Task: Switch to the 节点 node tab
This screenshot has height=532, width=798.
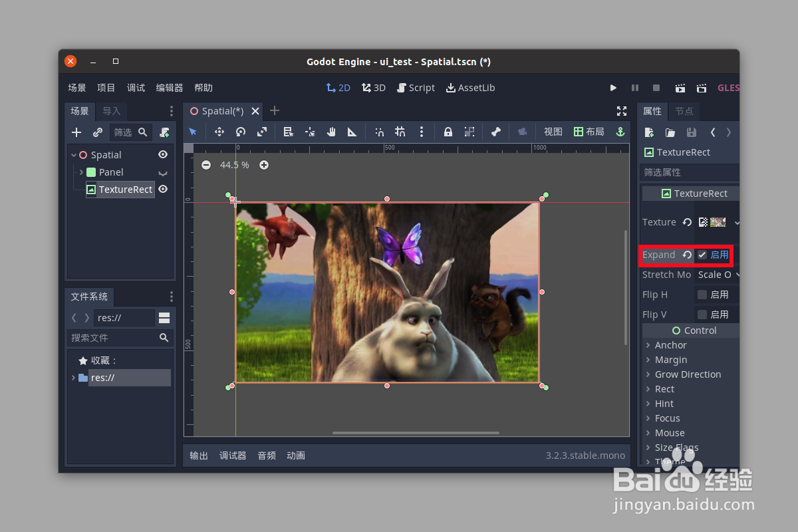Action: pyautogui.click(x=684, y=111)
